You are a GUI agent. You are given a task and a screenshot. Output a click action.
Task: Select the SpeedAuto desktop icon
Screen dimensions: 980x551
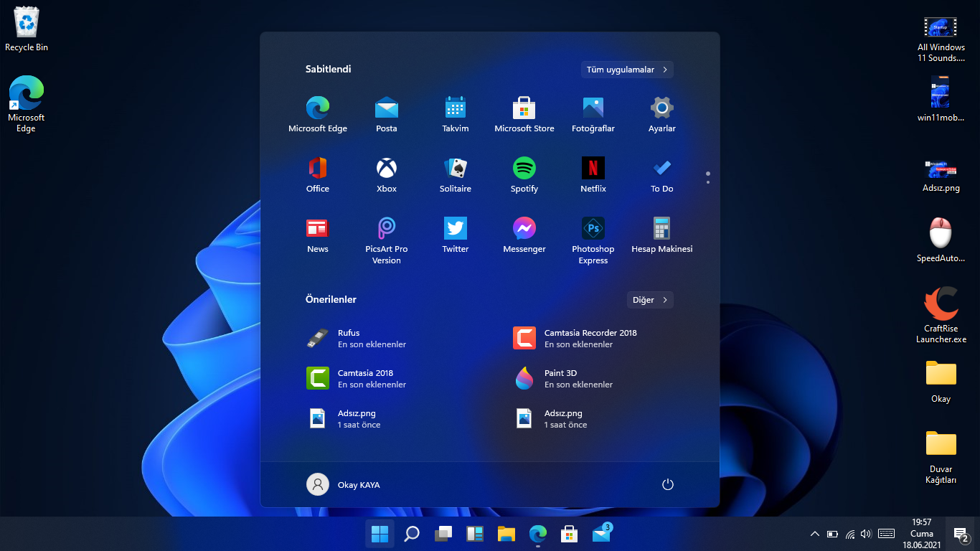click(x=941, y=240)
